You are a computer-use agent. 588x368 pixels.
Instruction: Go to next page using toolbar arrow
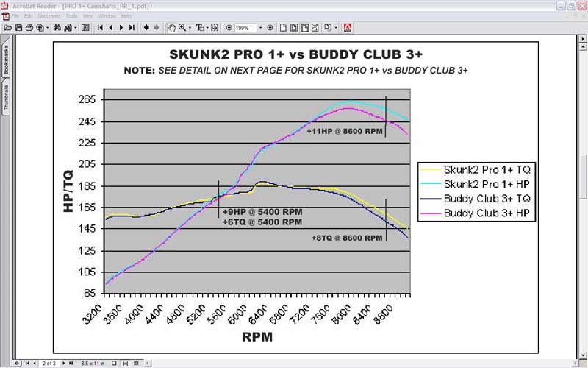pos(121,28)
